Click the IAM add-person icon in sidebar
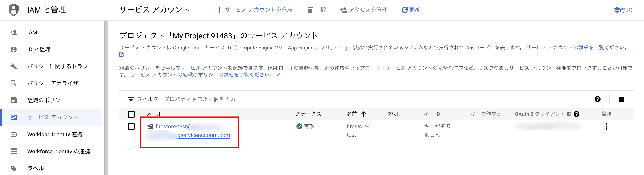 coord(13,32)
